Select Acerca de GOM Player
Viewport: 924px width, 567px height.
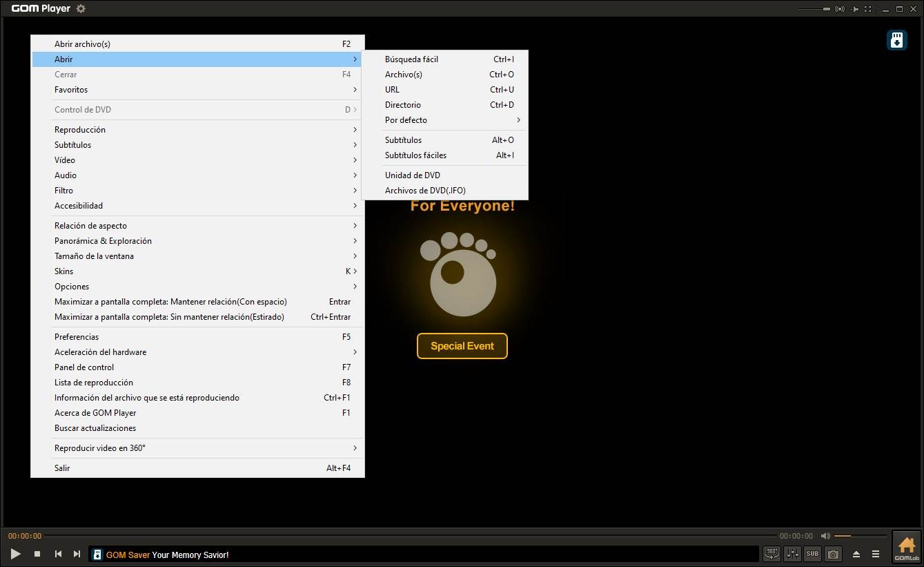[197, 413]
